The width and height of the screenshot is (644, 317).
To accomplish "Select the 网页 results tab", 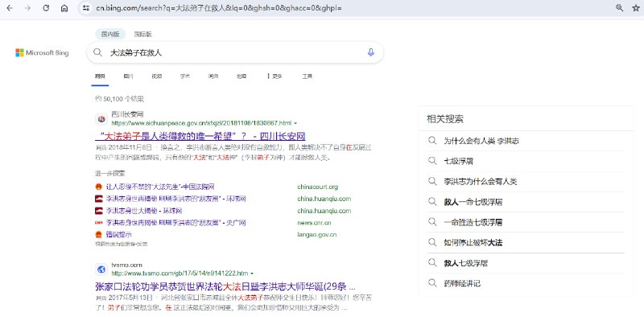I will click(x=100, y=76).
